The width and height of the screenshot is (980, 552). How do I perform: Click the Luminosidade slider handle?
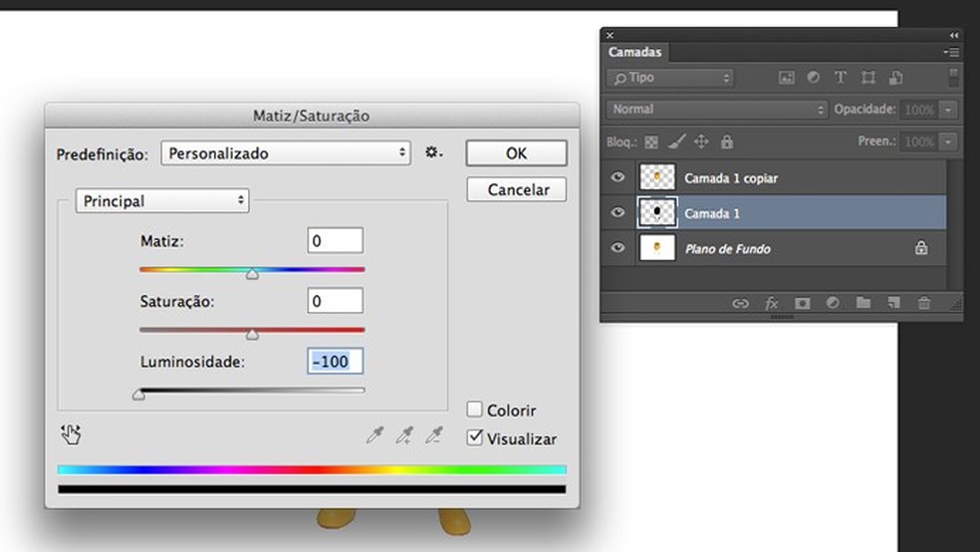pos(138,395)
